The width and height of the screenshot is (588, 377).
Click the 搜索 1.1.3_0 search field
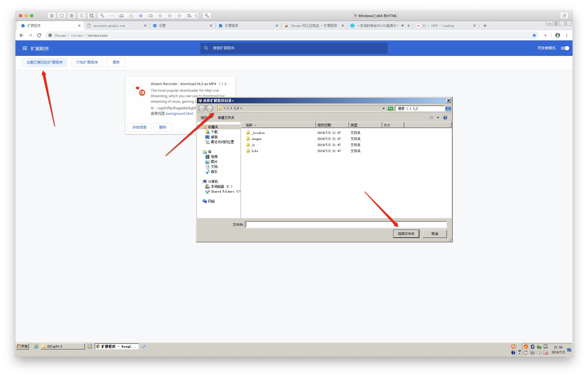point(420,109)
